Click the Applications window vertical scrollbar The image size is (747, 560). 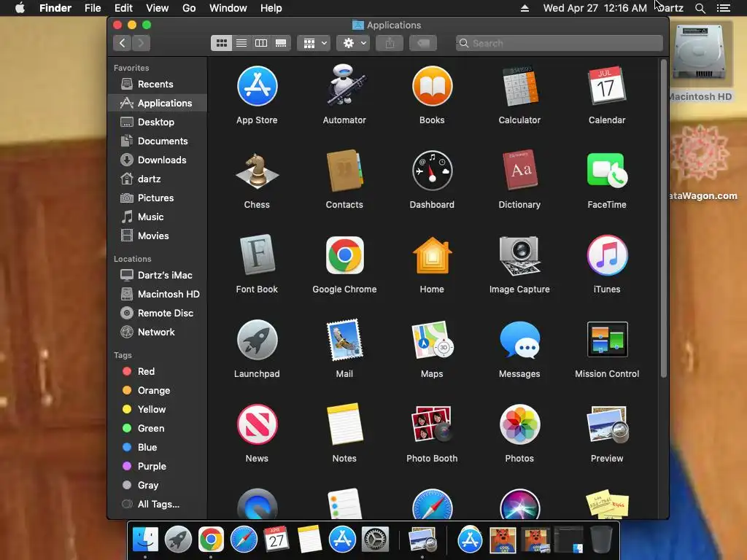(664, 219)
